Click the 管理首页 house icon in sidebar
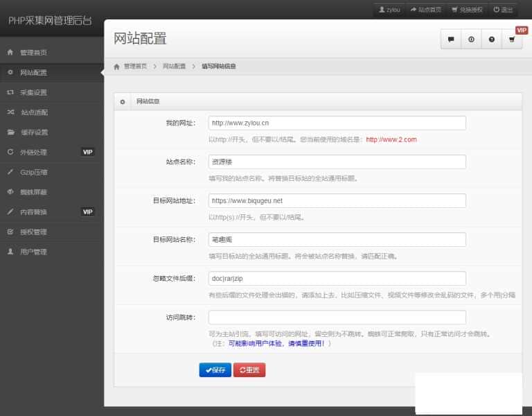The width and height of the screenshot is (532, 416). click(x=10, y=52)
